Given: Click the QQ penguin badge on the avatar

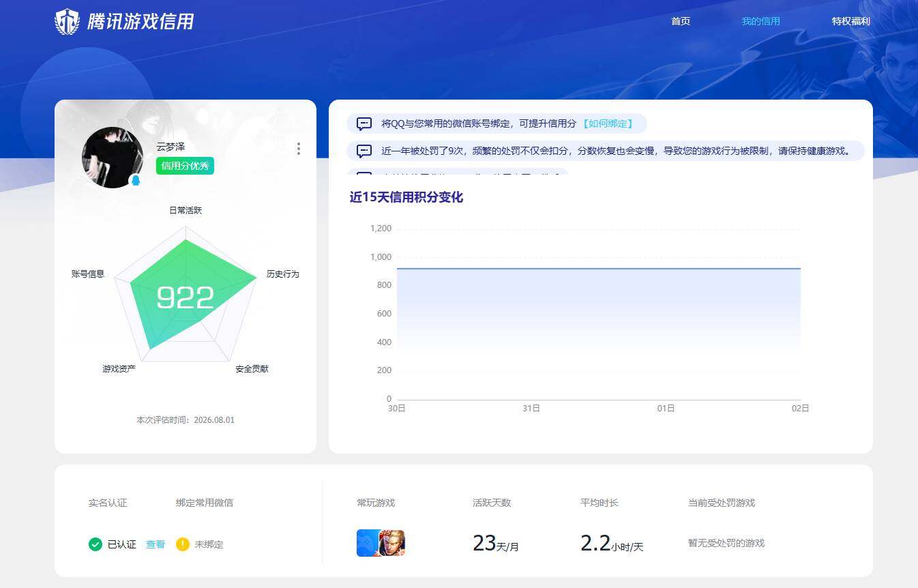Looking at the screenshot, I should (135, 181).
